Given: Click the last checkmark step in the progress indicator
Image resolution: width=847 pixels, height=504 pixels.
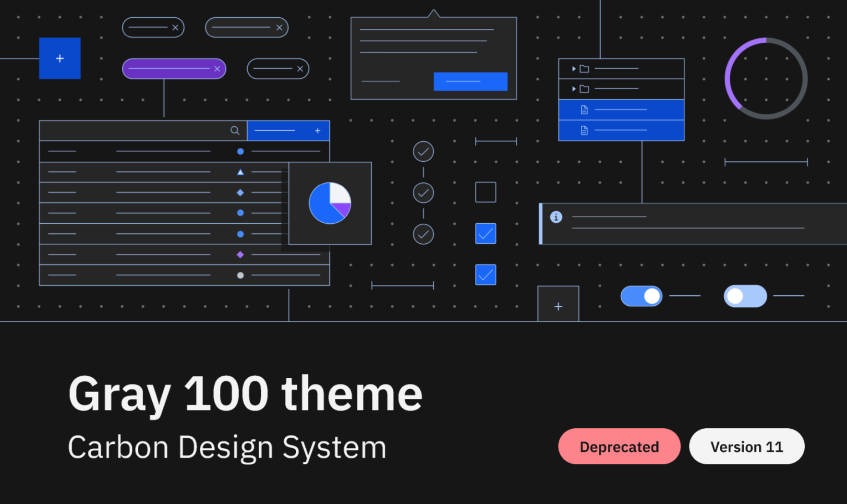Looking at the screenshot, I should coord(423,234).
